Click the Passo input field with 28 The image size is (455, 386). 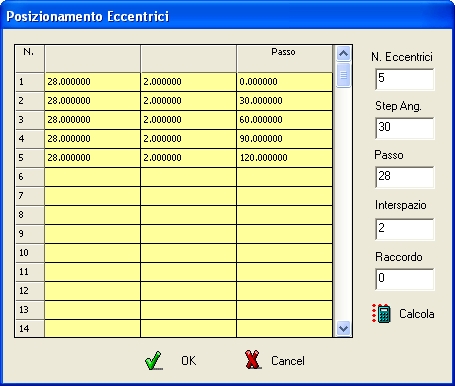click(405, 177)
